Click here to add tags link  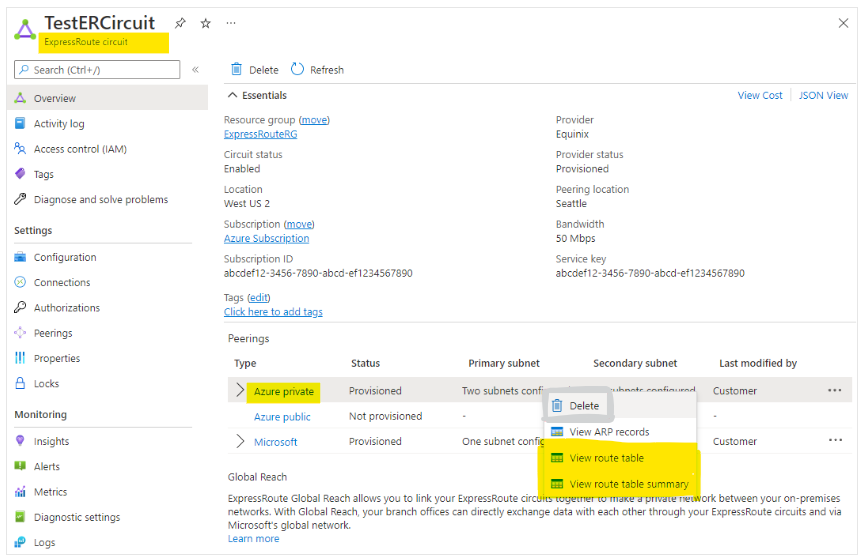273,312
